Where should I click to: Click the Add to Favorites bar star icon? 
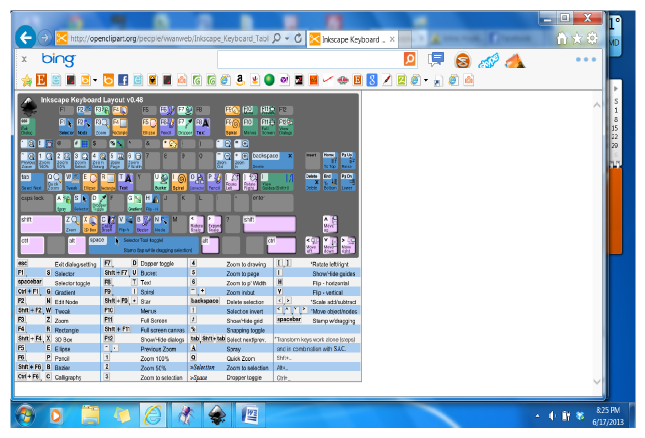coord(27,80)
